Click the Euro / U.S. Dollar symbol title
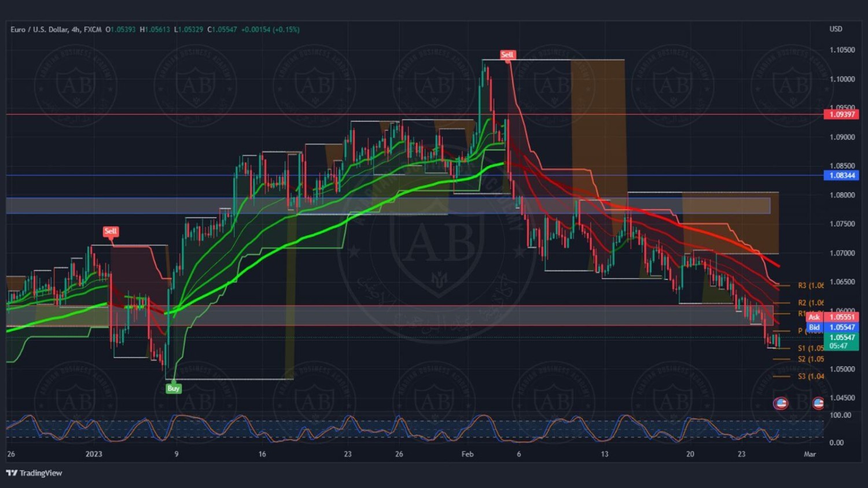The image size is (868, 488). pyautogui.click(x=56, y=29)
